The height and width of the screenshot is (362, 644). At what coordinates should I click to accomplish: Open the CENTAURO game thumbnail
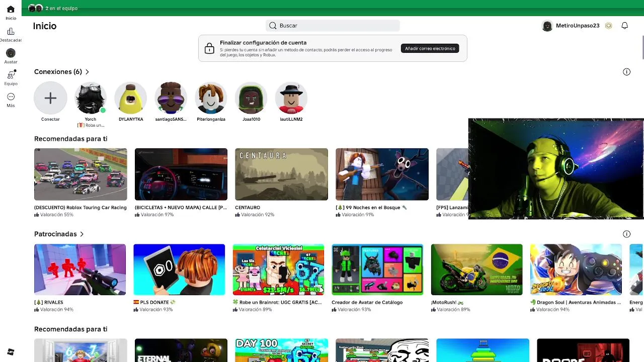[x=281, y=174]
